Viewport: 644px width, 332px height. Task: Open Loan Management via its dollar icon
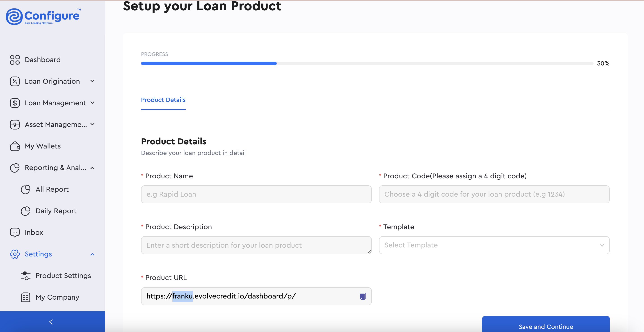point(15,103)
